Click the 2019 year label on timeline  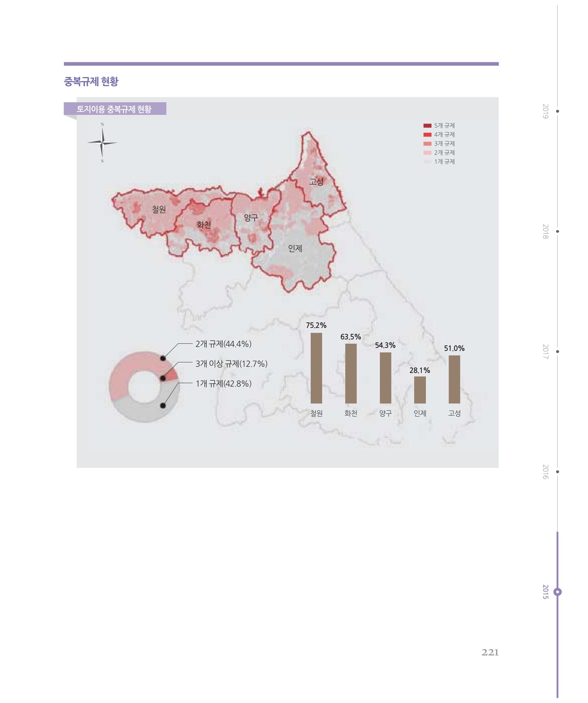tap(546, 111)
